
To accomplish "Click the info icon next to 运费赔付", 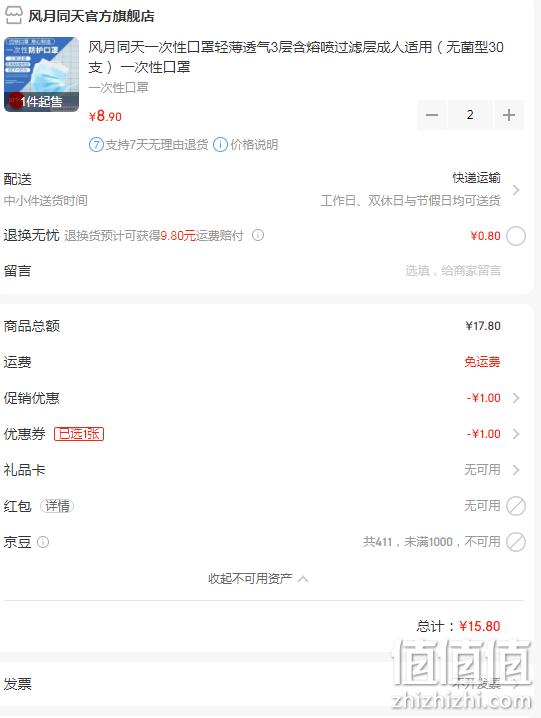I will [258, 235].
